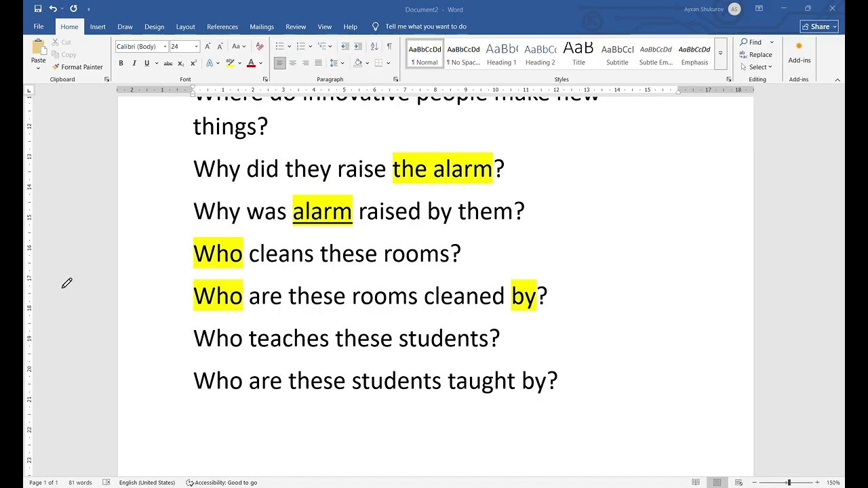Image resolution: width=868 pixels, height=488 pixels.
Task: Sort text with the A-Z sort icon
Action: click(374, 46)
